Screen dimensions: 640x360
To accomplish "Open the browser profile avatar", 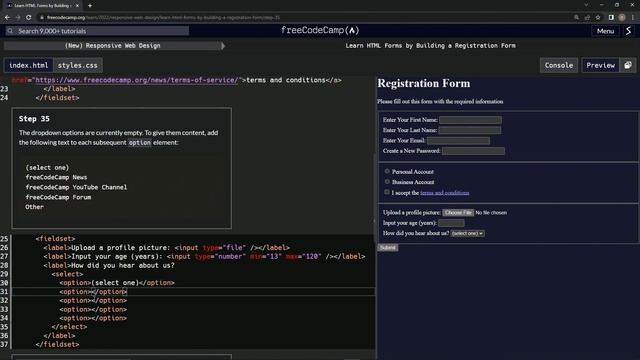I will [622, 18].
